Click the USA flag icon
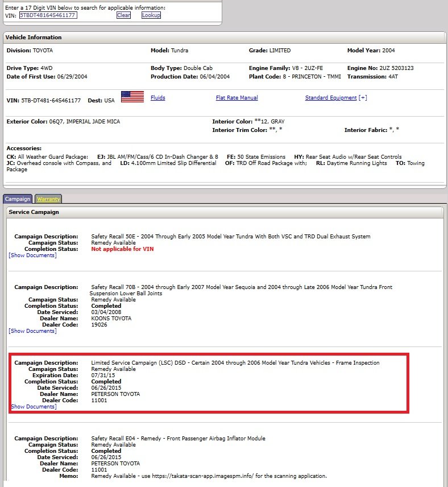The width and height of the screenshot is (448, 487). 132,97
